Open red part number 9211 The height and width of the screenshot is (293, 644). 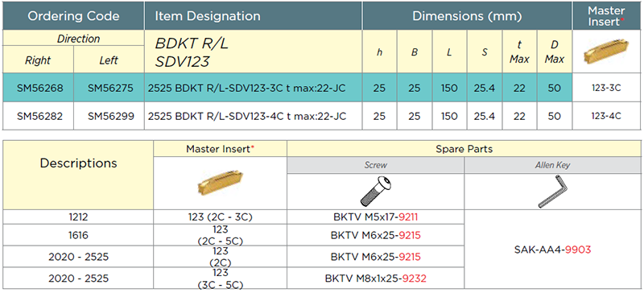411,217
